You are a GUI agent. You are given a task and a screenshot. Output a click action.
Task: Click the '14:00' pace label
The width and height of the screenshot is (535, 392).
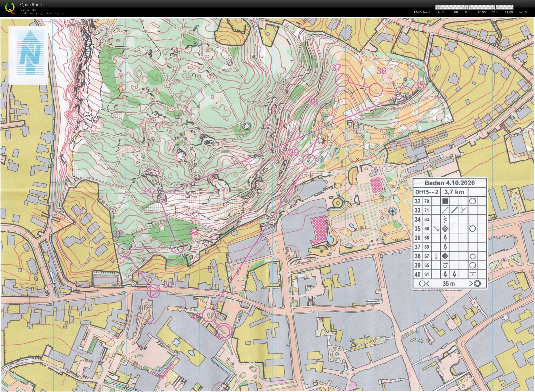click(x=509, y=12)
